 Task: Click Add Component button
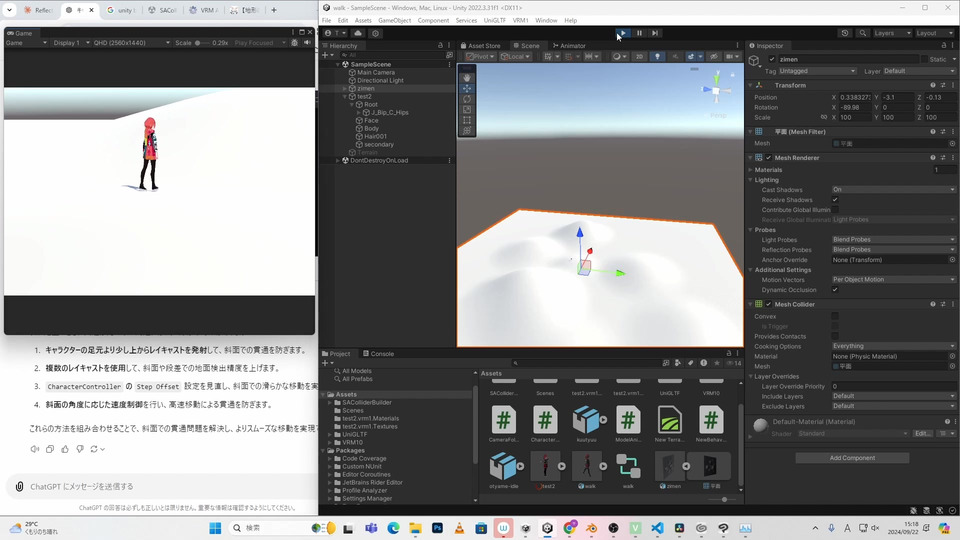pos(852,458)
